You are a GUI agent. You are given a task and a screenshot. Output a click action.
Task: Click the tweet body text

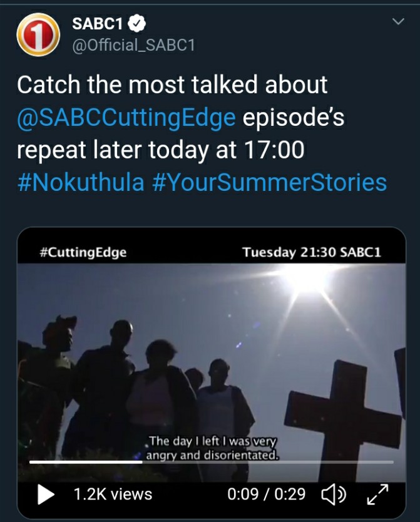coord(202,133)
